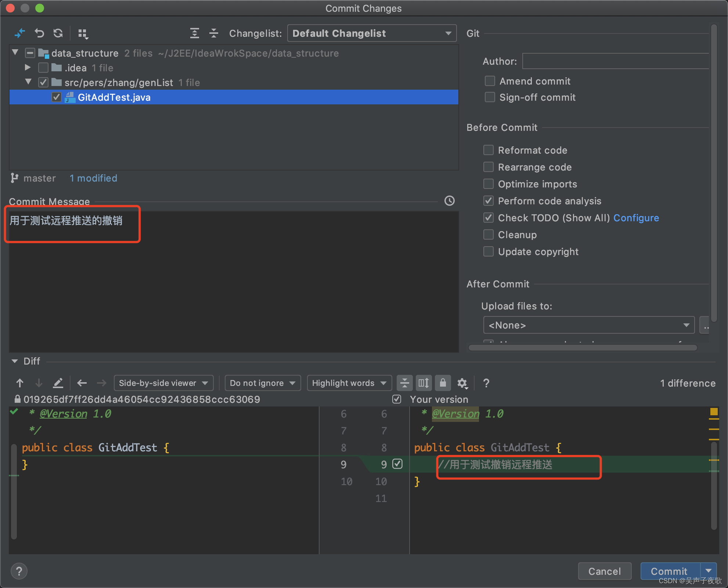Screen dimensions: 728x588
Task: Toggle the data_structure root checkbox
Action: (x=30, y=53)
